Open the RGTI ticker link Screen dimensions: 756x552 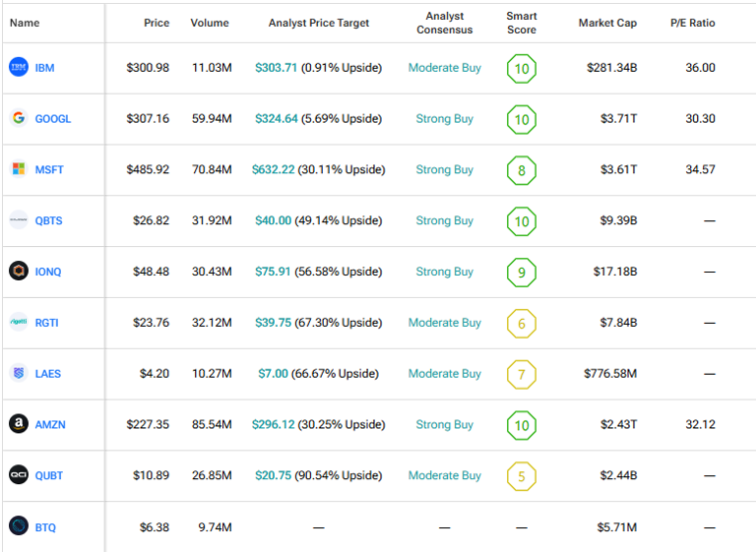(x=48, y=323)
